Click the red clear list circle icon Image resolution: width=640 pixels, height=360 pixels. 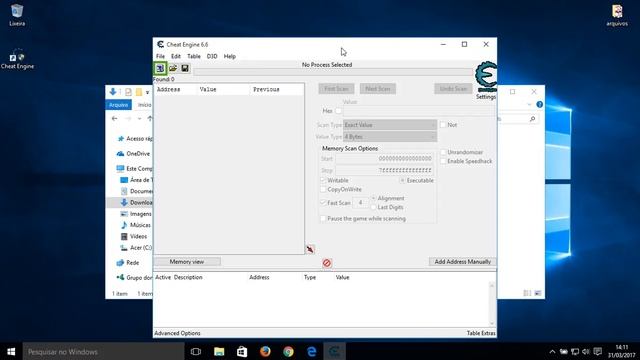click(x=327, y=263)
